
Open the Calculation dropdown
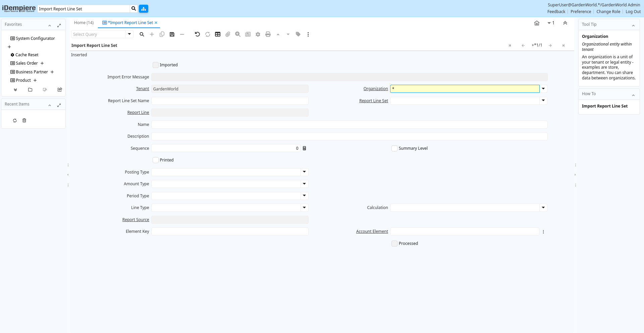[543, 208]
